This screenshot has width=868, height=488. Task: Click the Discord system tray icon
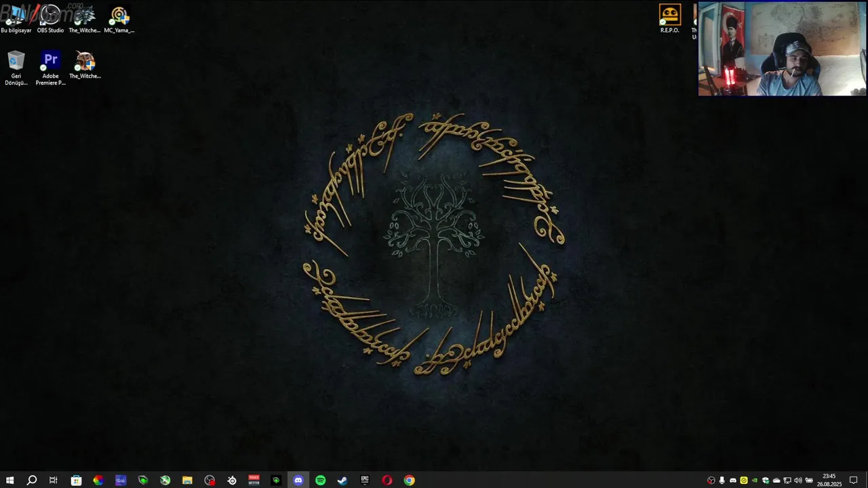tap(732, 481)
